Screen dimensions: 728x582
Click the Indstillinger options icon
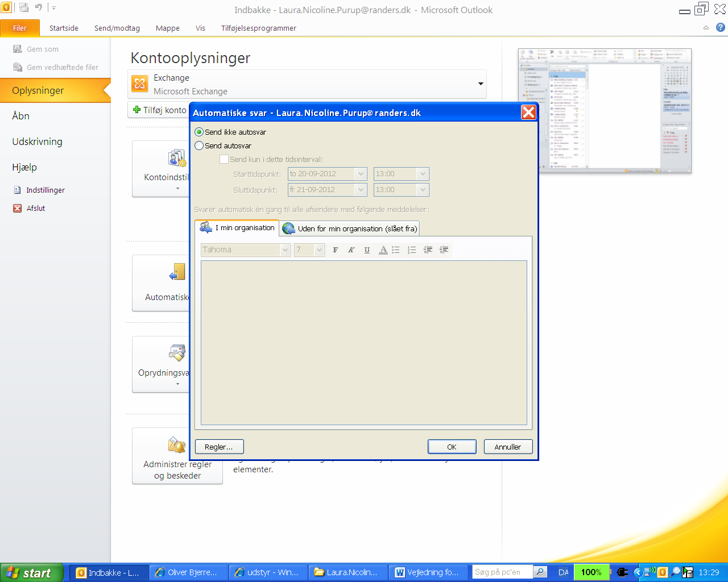pos(18,190)
